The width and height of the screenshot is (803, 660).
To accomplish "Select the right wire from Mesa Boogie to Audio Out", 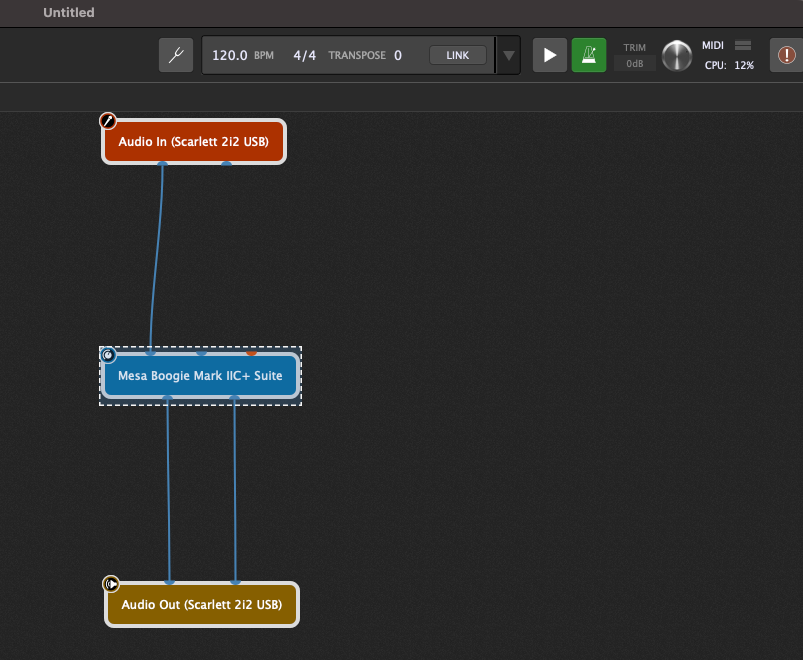I will coord(235,490).
